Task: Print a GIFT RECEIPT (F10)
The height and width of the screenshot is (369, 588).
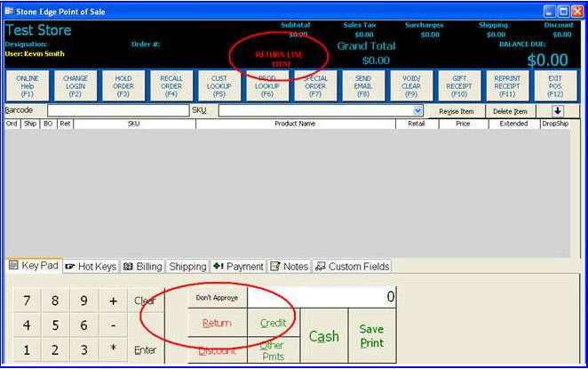Action: 459,86
